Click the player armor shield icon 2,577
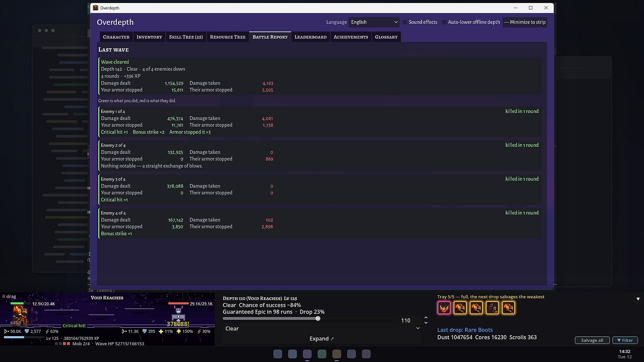 [27, 331]
